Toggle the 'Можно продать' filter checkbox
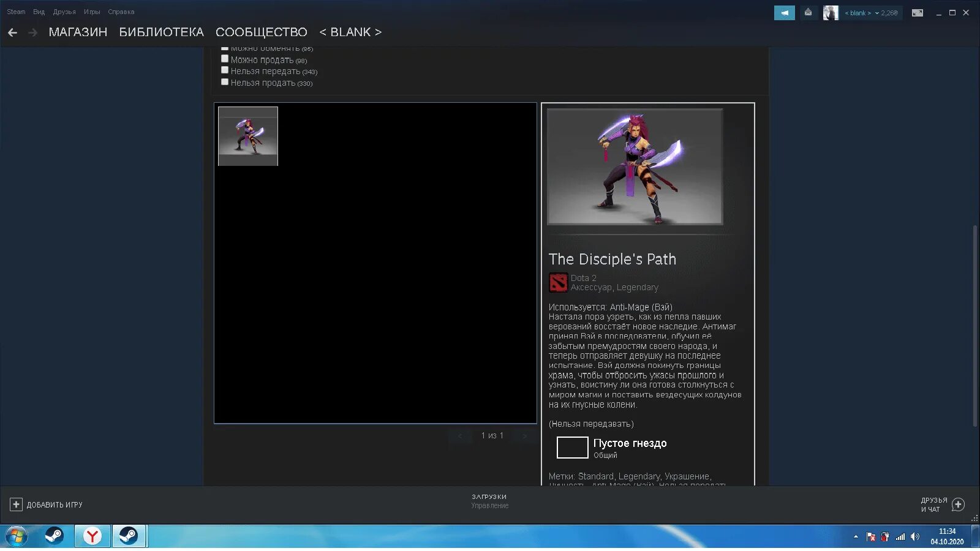The width and height of the screenshot is (980, 551). (x=225, y=59)
